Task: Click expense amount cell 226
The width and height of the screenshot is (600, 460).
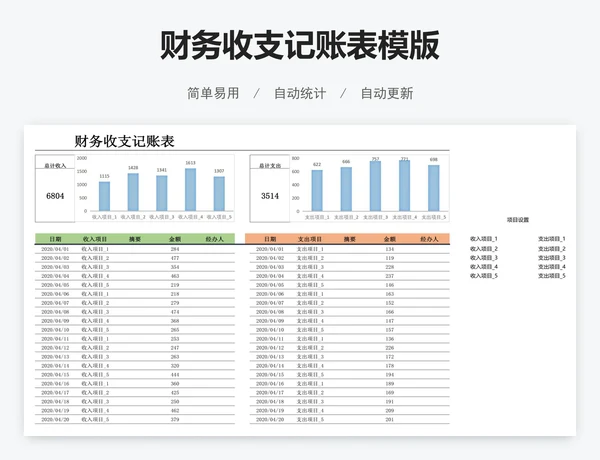Action: tap(390, 348)
